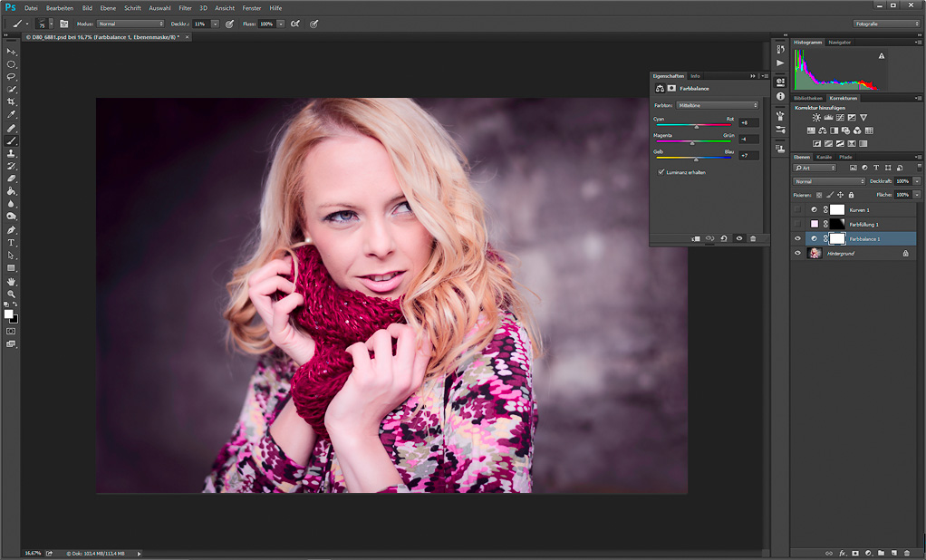Add a Photo Filter adjustment
Viewport: 926px width, 560px height.
point(845,130)
